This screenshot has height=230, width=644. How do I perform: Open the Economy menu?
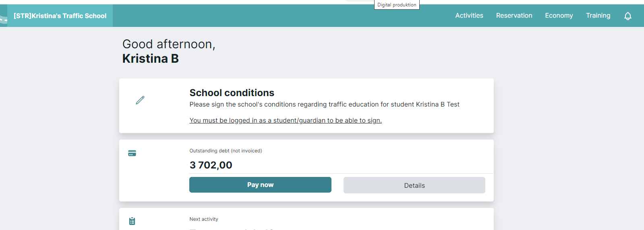[x=559, y=16]
